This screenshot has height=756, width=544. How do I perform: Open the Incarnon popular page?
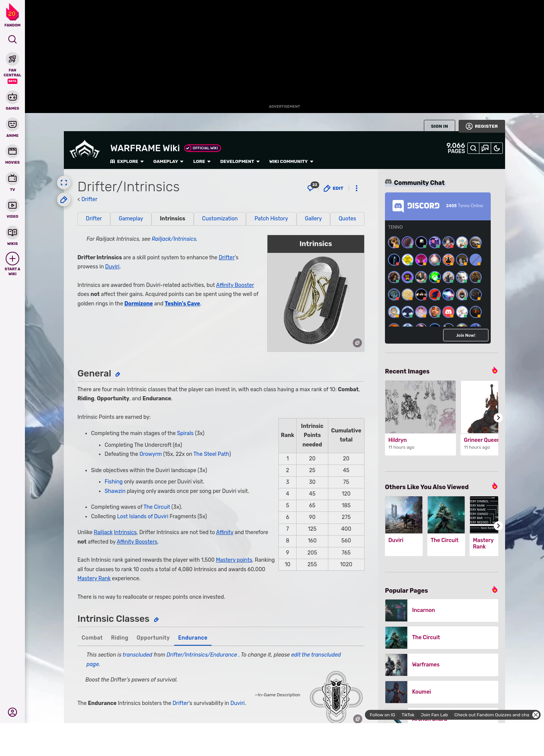442,610
